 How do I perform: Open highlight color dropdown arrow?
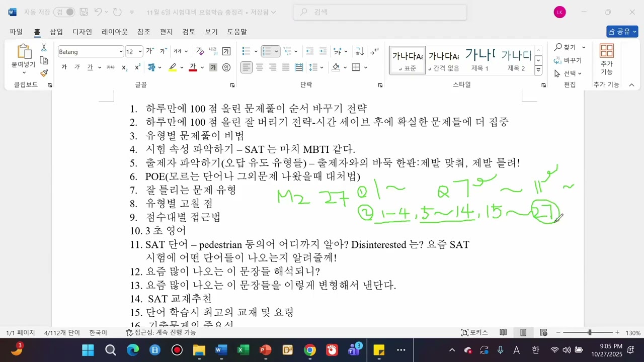182,67
